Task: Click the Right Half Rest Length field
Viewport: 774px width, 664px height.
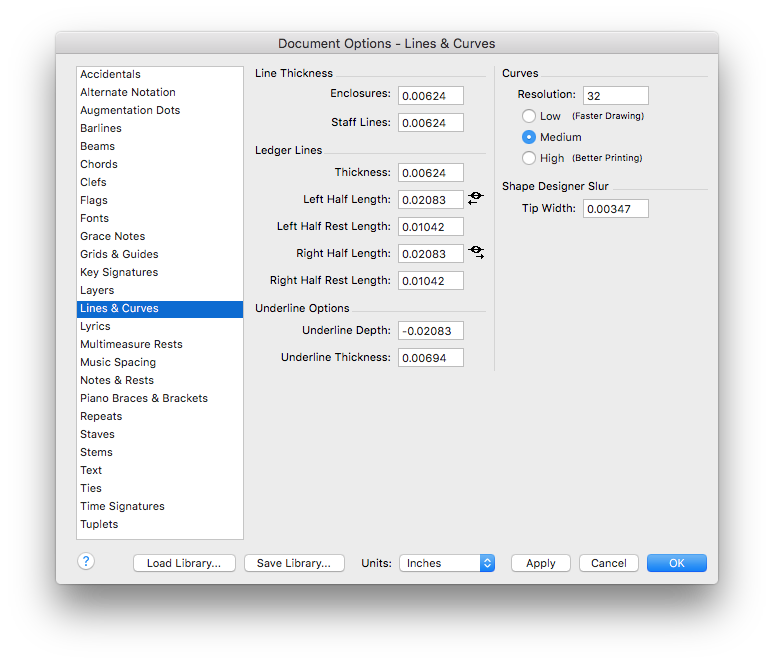Action: coord(431,281)
